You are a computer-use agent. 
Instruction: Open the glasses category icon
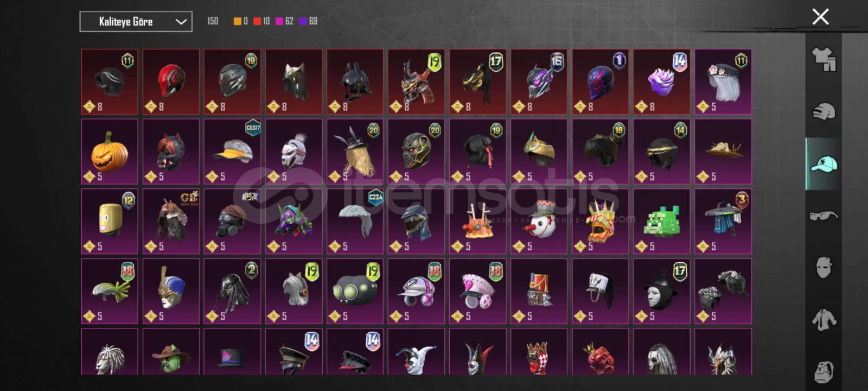pos(824,216)
